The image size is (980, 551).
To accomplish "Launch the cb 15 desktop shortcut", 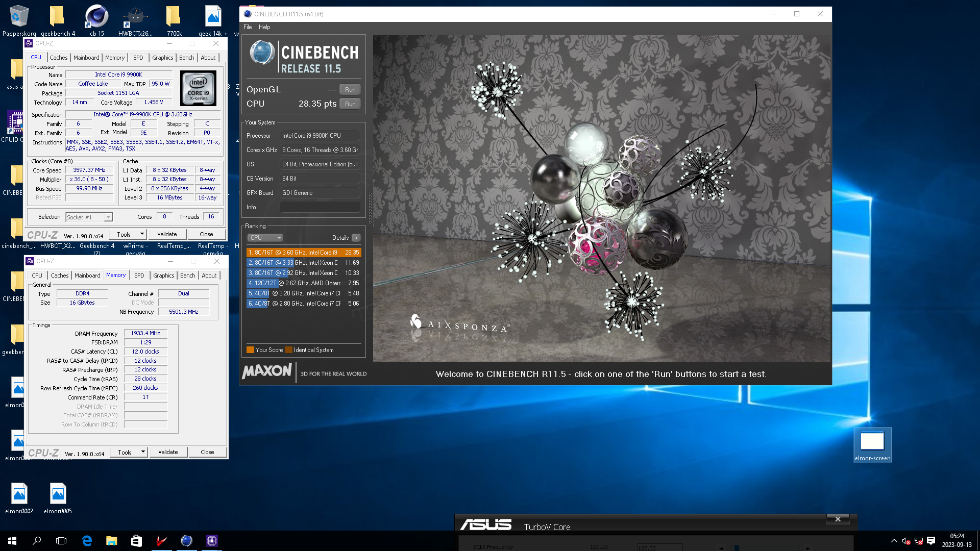I will (96, 20).
